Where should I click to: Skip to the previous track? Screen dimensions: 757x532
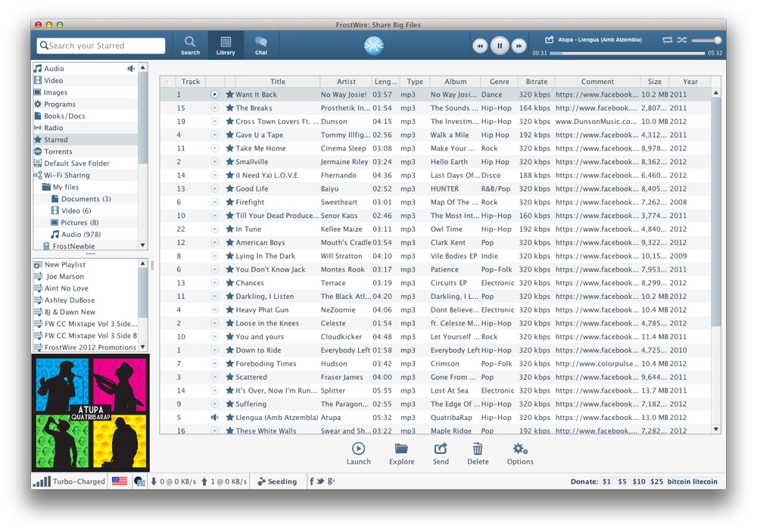click(480, 46)
